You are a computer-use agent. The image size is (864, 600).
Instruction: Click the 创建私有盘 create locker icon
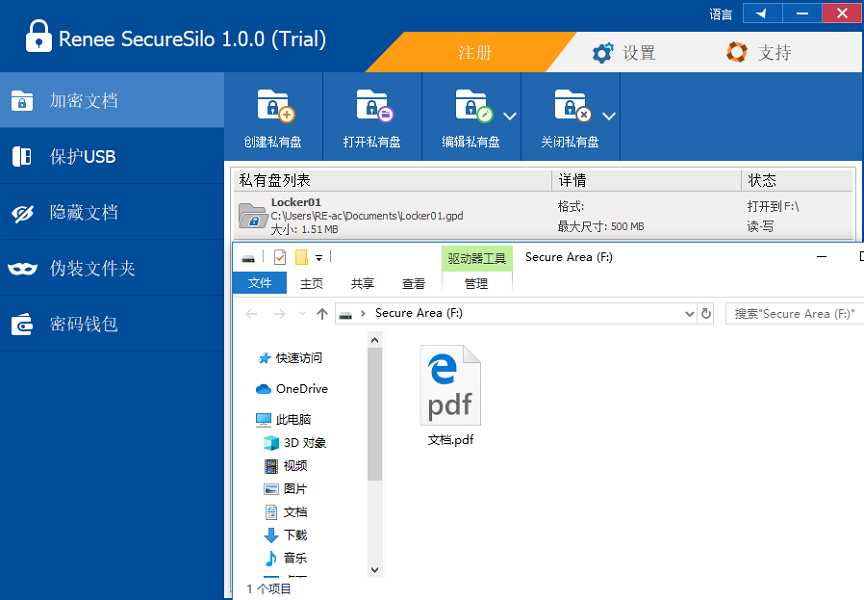276,106
